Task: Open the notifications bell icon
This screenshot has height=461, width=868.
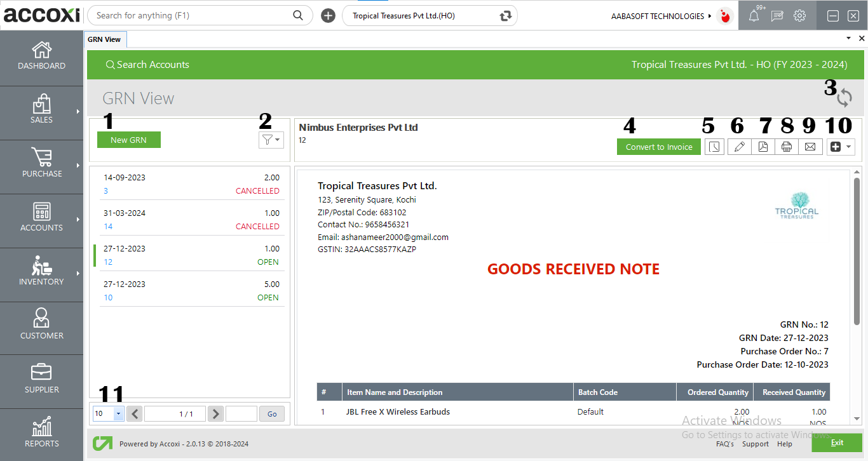Action: [x=754, y=16]
